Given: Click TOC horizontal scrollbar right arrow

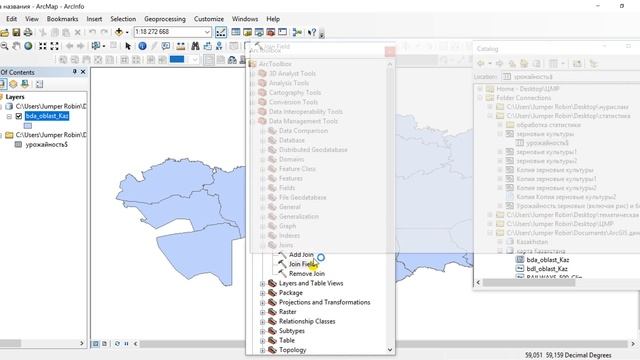Looking at the screenshot, I should pyautogui.click(x=82, y=344).
